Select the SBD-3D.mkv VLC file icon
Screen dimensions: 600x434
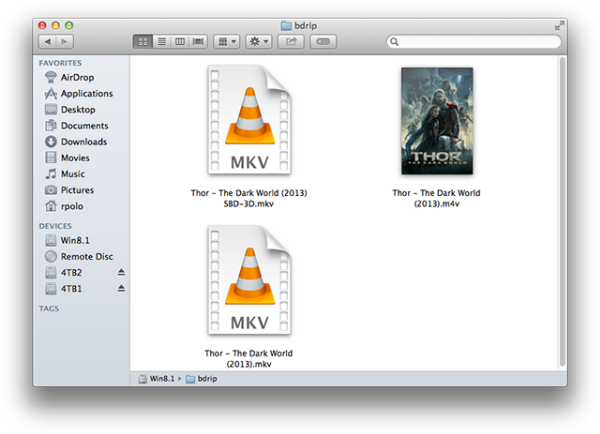tap(249, 120)
